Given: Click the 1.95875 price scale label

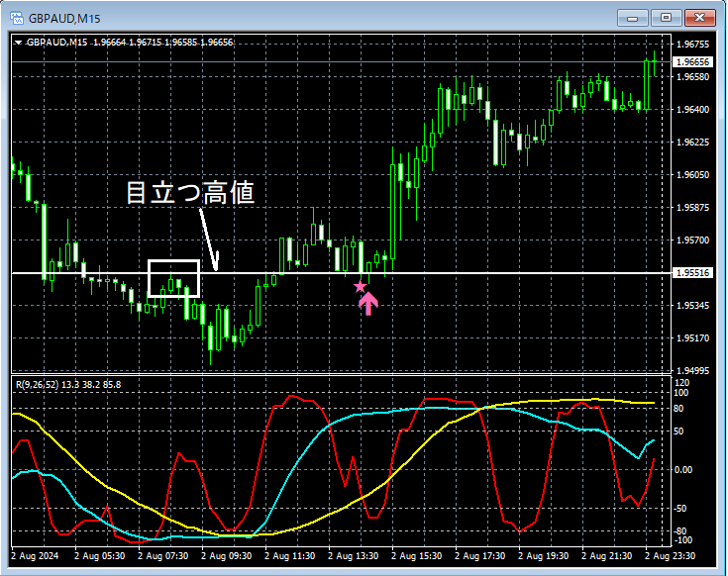Looking at the screenshot, I should (x=692, y=207).
